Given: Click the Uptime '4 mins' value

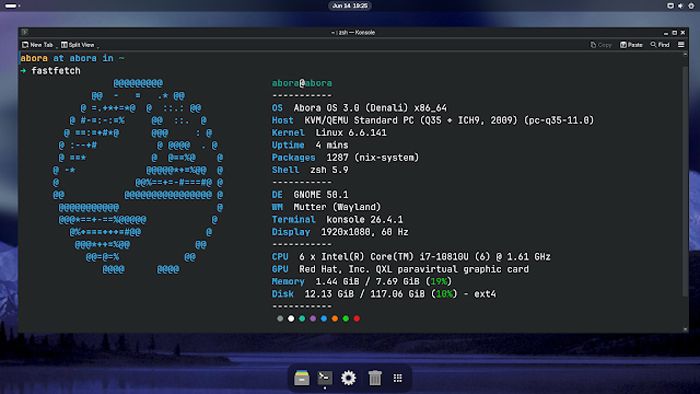Looking at the screenshot, I should tap(332, 145).
